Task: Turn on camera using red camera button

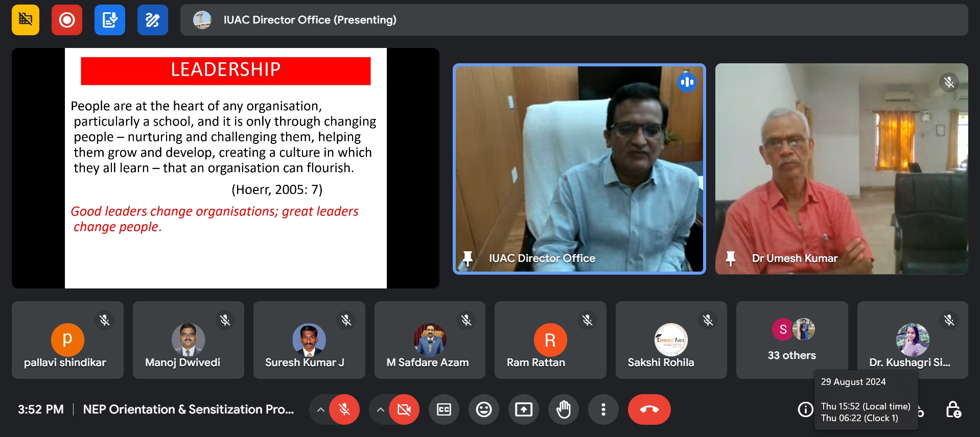Action: point(404,409)
